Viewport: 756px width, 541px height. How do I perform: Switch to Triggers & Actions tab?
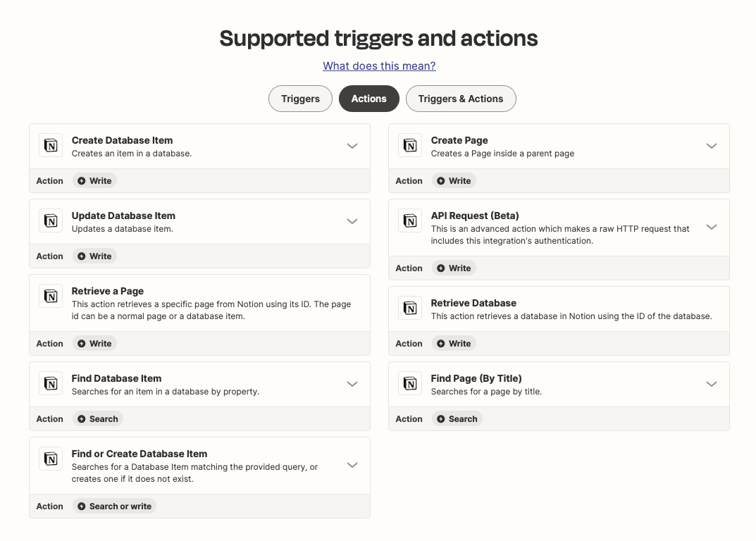click(461, 99)
